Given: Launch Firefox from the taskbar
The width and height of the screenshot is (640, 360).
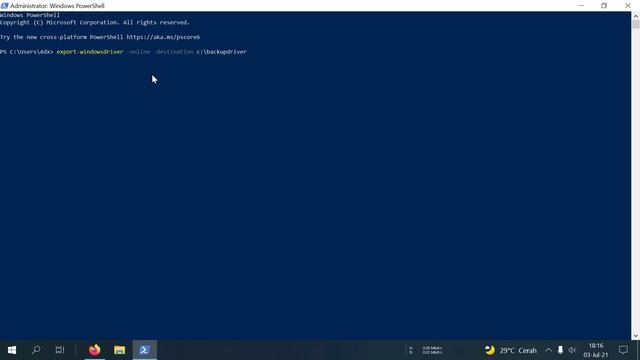Looking at the screenshot, I should click(95, 350).
